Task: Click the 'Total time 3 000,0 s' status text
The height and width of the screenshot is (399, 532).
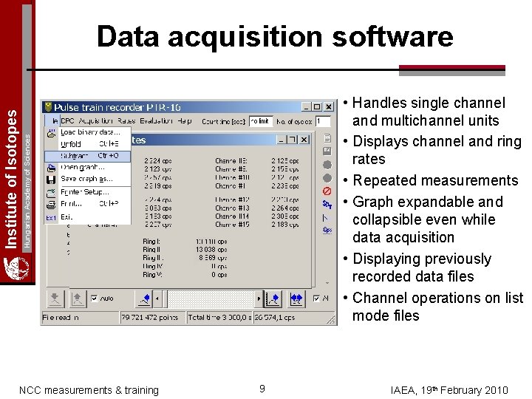Action: coord(220,318)
